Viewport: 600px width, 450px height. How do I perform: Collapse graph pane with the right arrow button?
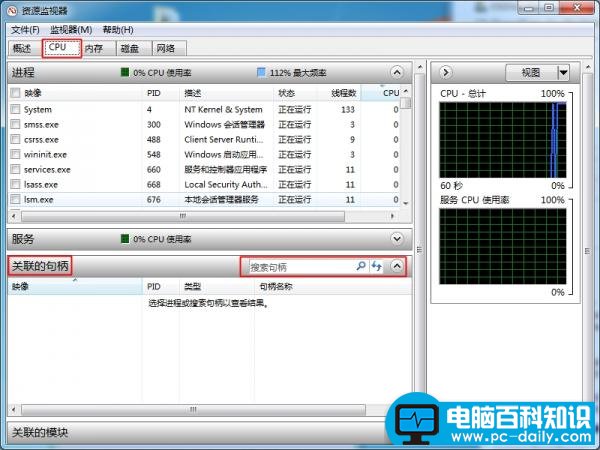[x=445, y=72]
